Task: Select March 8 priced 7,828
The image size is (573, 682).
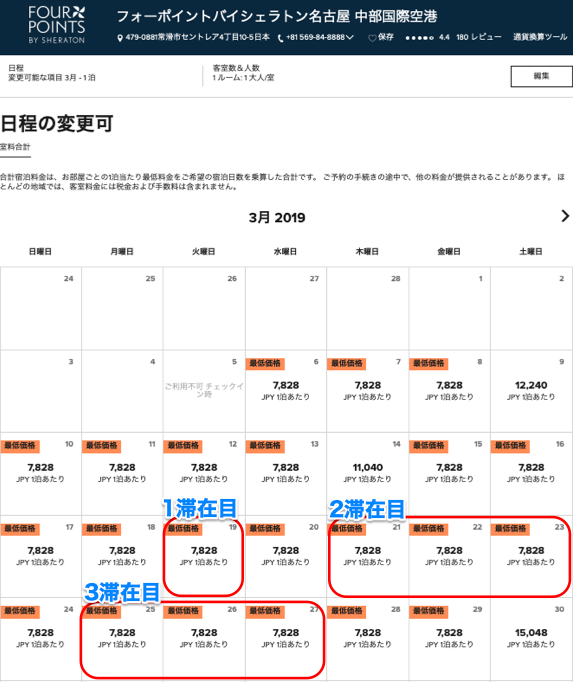Action: pyautogui.click(x=449, y=391)
